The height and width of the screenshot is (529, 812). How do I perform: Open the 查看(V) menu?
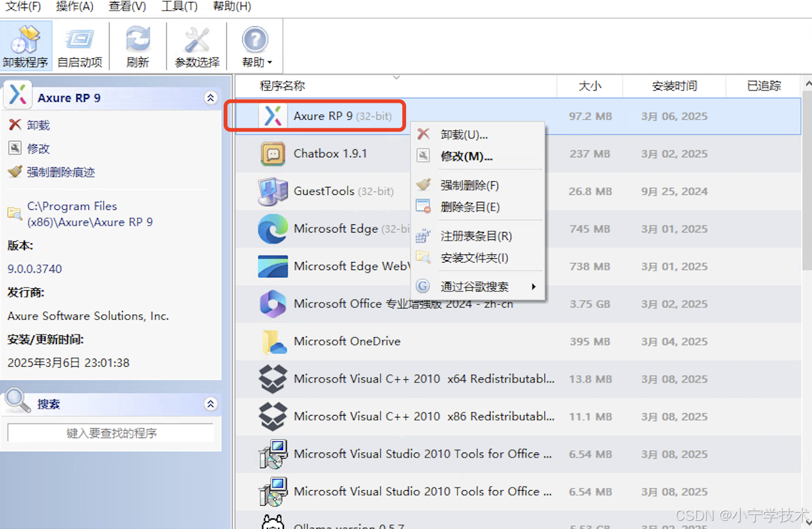pos(127,6)
